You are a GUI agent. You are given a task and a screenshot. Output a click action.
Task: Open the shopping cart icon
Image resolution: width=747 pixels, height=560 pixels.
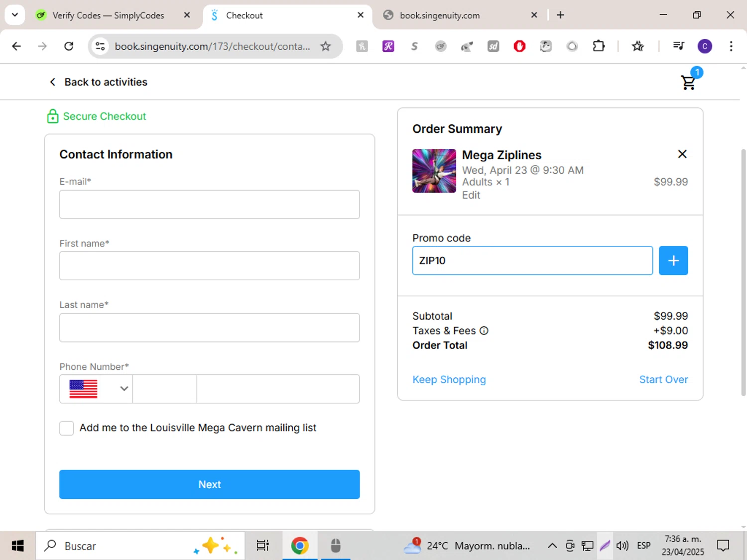(x=688, y=82)
